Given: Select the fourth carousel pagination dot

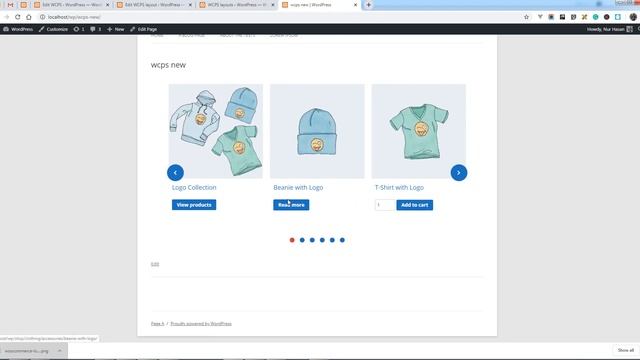Looking at the screenshot, I should 322,240.
